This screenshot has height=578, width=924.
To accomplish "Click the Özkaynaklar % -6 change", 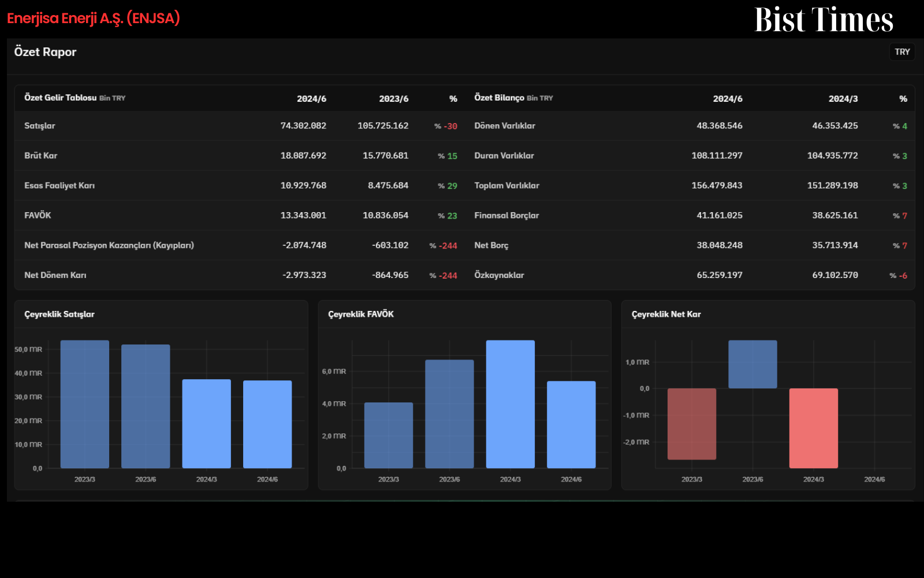I will click(899, 276).
